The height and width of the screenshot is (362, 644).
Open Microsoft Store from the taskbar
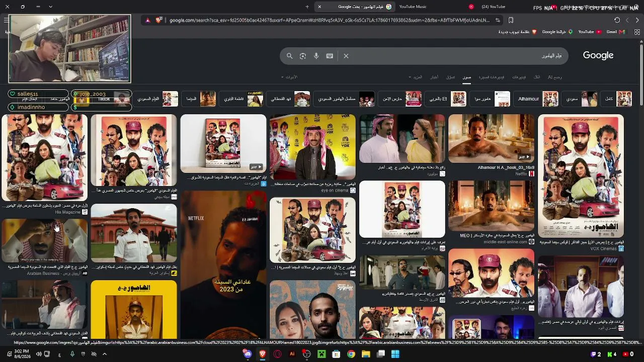pyautogui.click(x=336, y=354)
